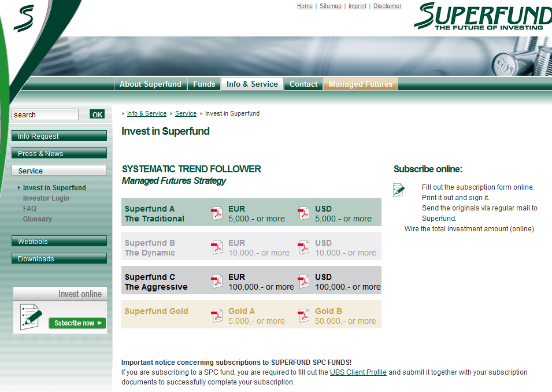Open FAQ in sidebar
This screenshot has width=552, height=392.
pyautogui.click(x=29, y=209)
